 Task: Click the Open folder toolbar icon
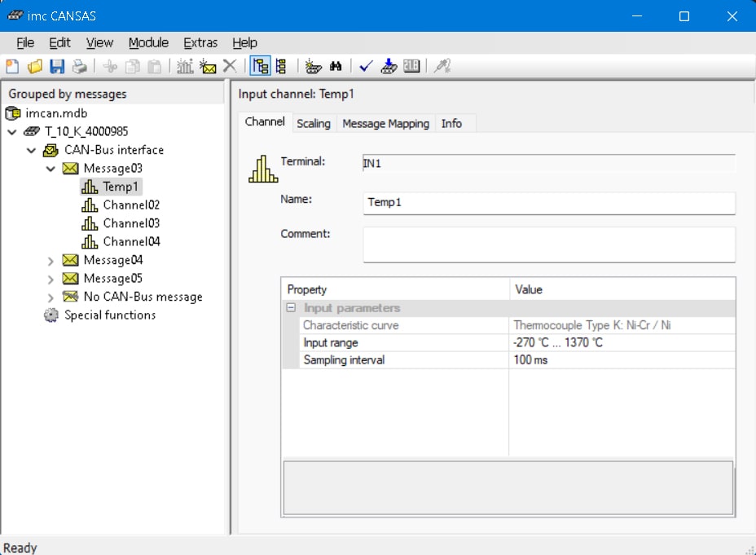pyautogui.click(x=34, y=67)
